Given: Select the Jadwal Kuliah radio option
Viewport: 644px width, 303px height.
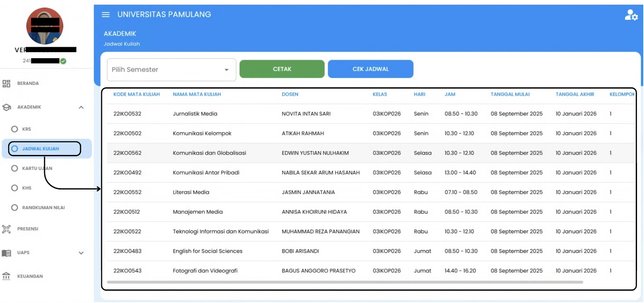Looking at the screenshot, I should (x=15, y=149).
